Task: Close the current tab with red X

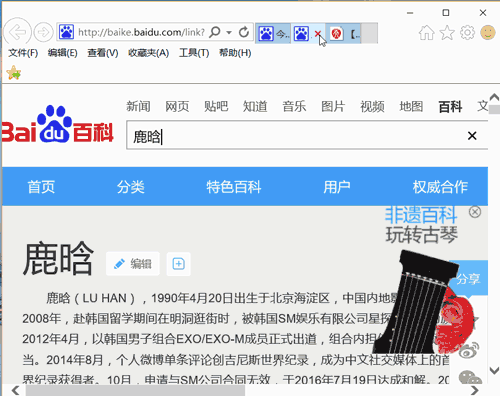Action: point(317,33)
